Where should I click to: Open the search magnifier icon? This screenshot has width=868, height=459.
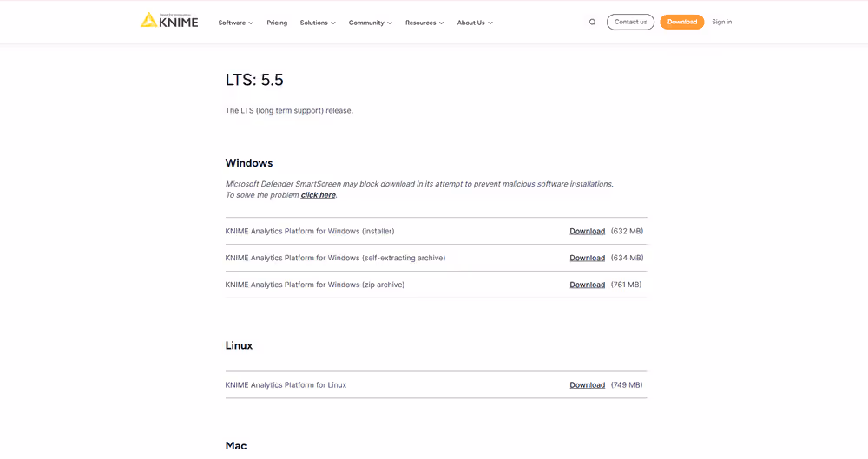coord(592,23)
